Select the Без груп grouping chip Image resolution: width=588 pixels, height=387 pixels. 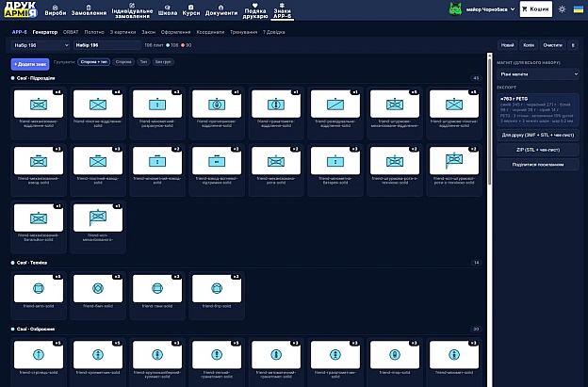[163, 62]
